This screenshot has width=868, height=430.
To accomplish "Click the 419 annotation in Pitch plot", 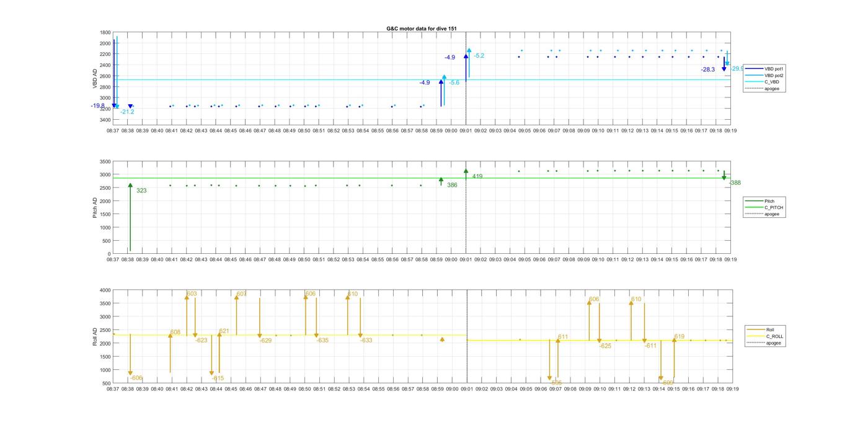I will click(x=477, y=176).
